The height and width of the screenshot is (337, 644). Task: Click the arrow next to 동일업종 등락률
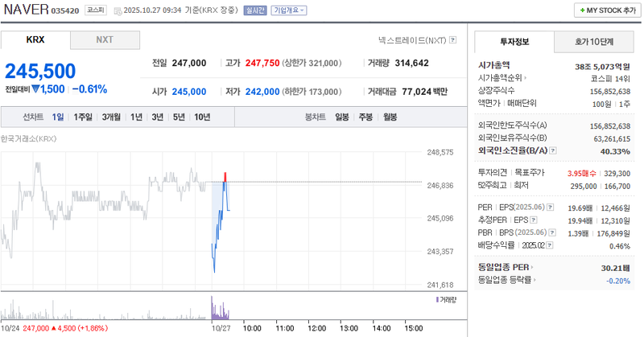pyautogui.click(x=535, y=280)
